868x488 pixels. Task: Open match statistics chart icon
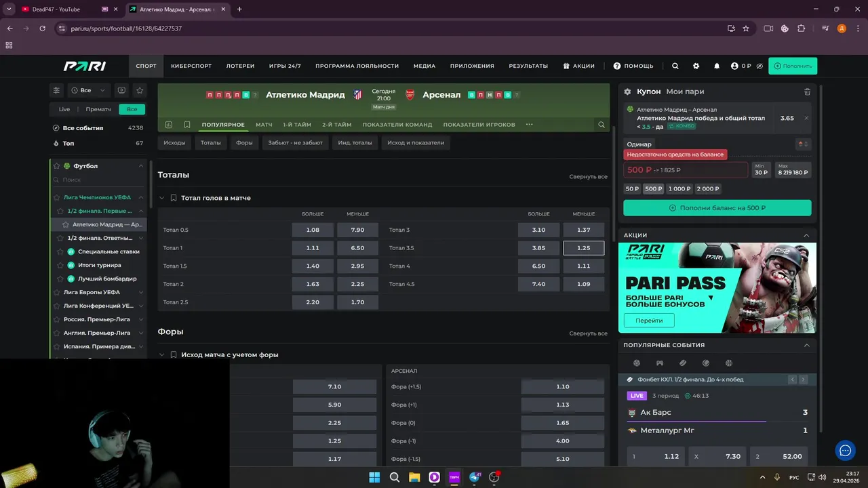(168, 125)
